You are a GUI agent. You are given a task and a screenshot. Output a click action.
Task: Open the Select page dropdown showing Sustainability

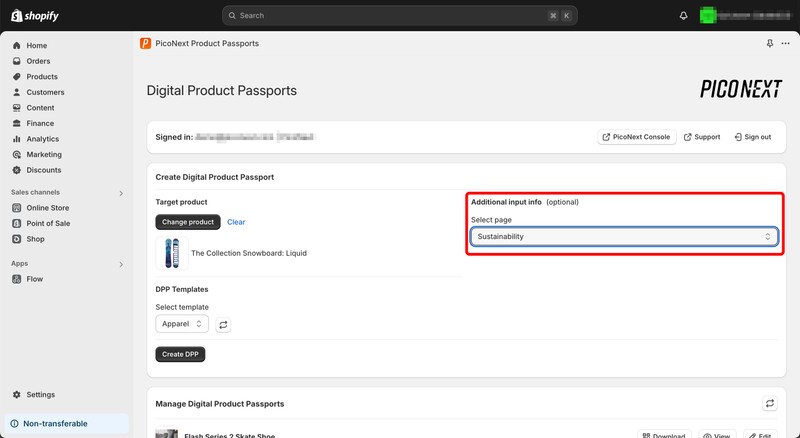pos(624,237)
